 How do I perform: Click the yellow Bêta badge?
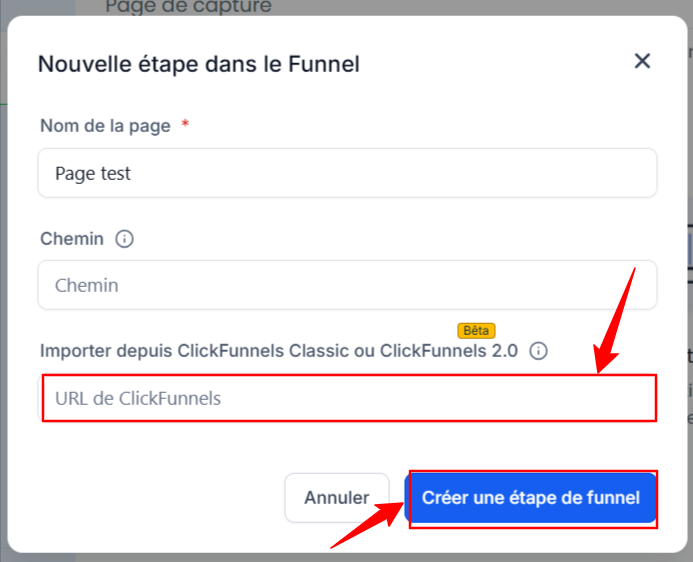tap(476, 330)
